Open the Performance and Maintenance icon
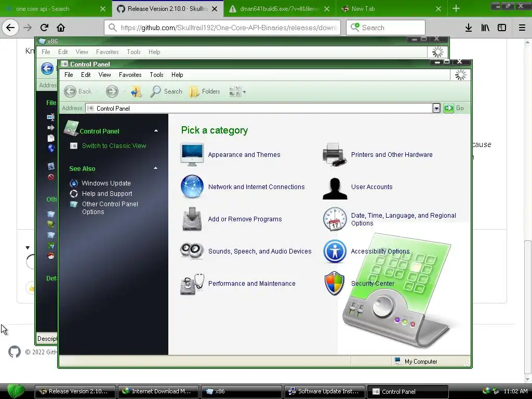 click(192, 284)
